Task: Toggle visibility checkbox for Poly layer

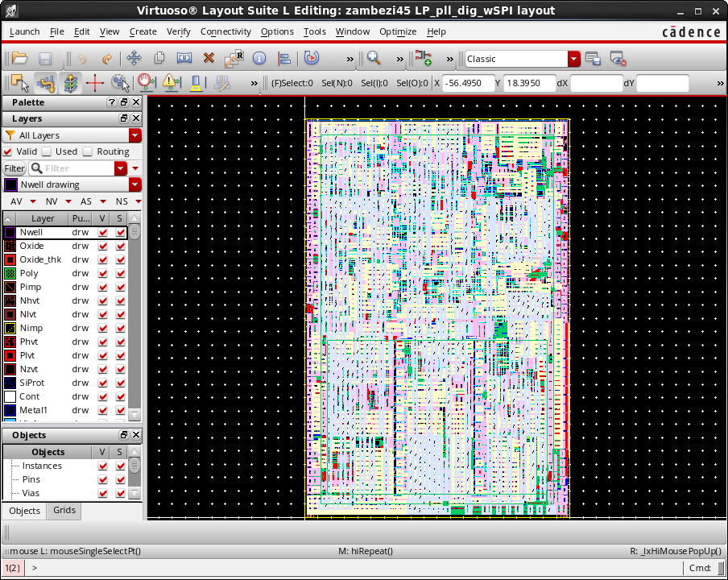Action: (102, 274)
